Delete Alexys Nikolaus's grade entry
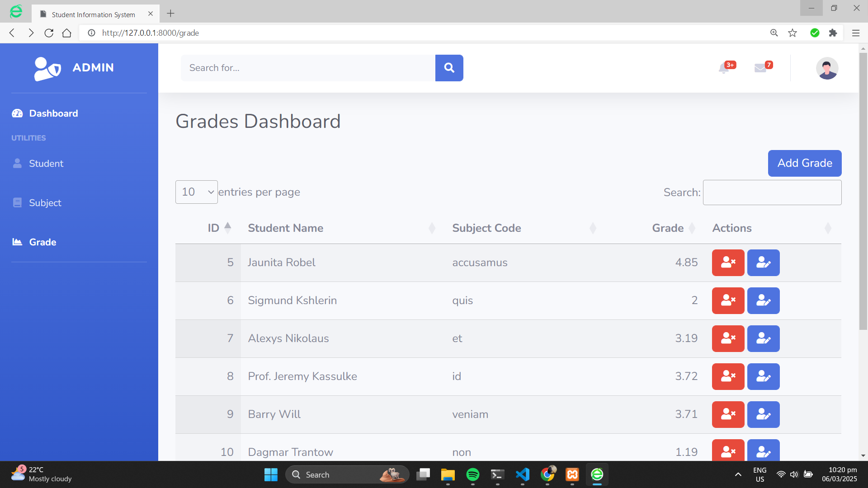The image size is (868, 488). [728, 338]
